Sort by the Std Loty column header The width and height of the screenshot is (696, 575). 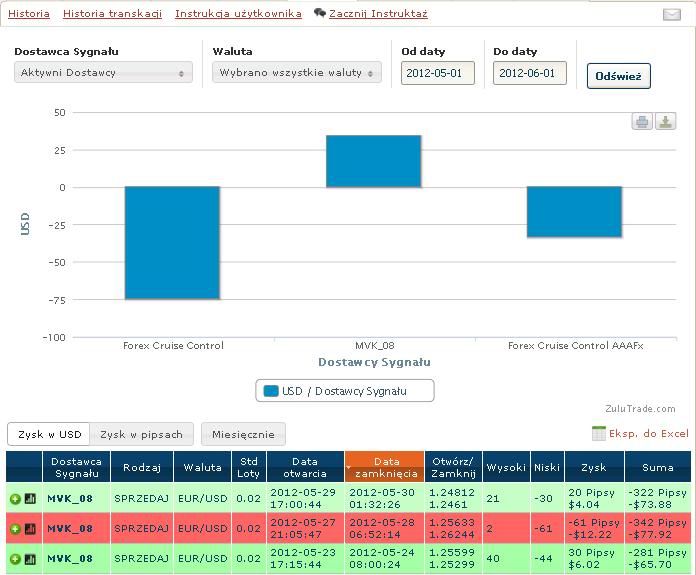249,467
